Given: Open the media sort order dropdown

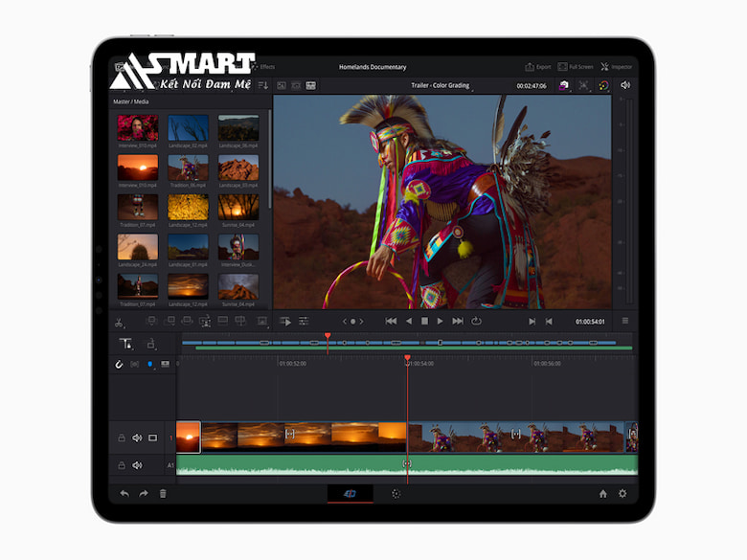Looking at the screenshot, I should pos(263,85).
